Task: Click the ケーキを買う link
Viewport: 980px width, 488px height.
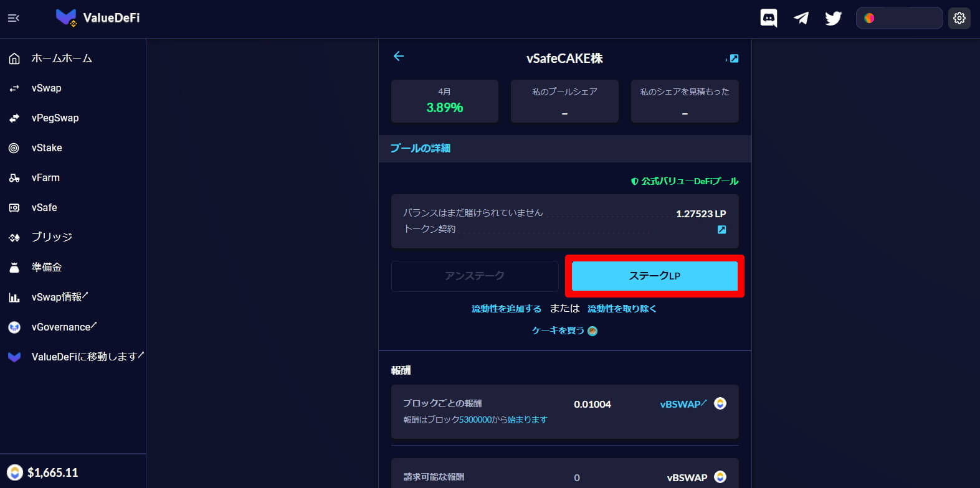Action: click(558, 331)
